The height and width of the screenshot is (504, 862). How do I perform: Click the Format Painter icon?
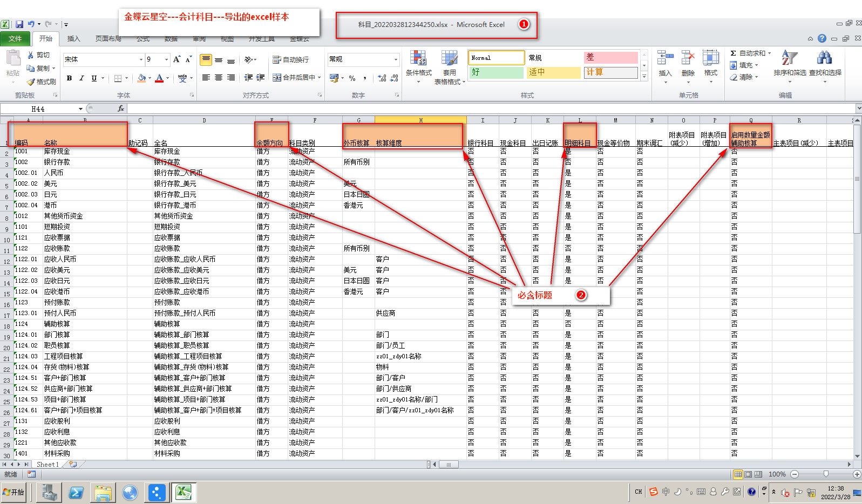(x=32, y=82)
